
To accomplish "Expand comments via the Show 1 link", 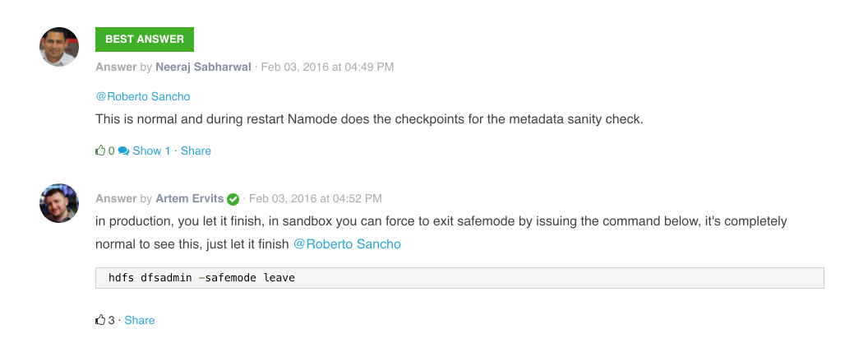I will click(x=151, y=151).
